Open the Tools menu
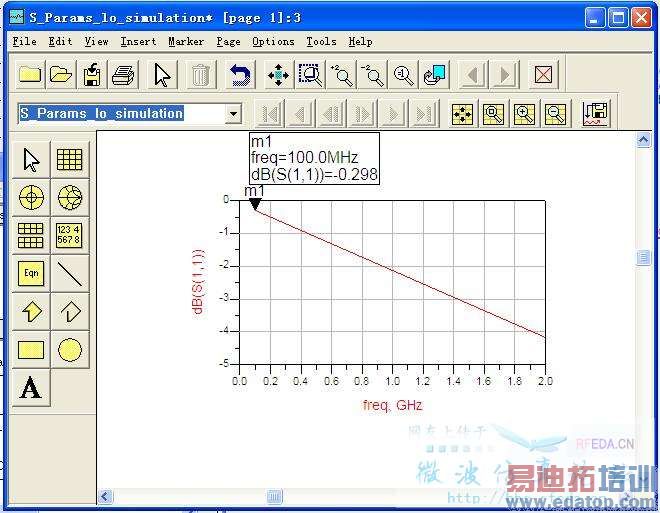 tap(321, 42)
